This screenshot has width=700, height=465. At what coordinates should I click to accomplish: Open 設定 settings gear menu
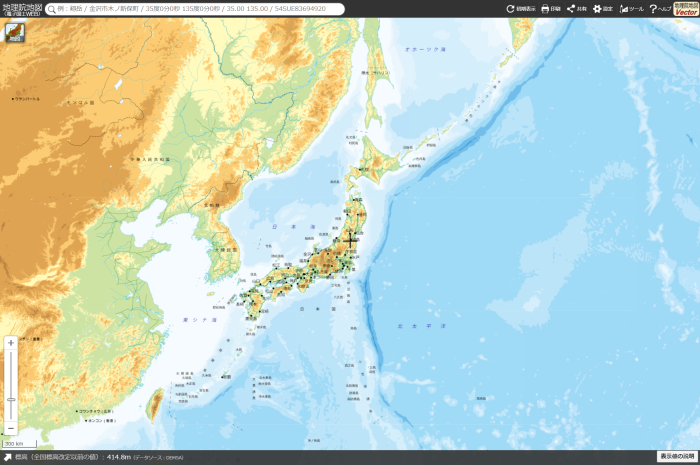pos(603,9)
